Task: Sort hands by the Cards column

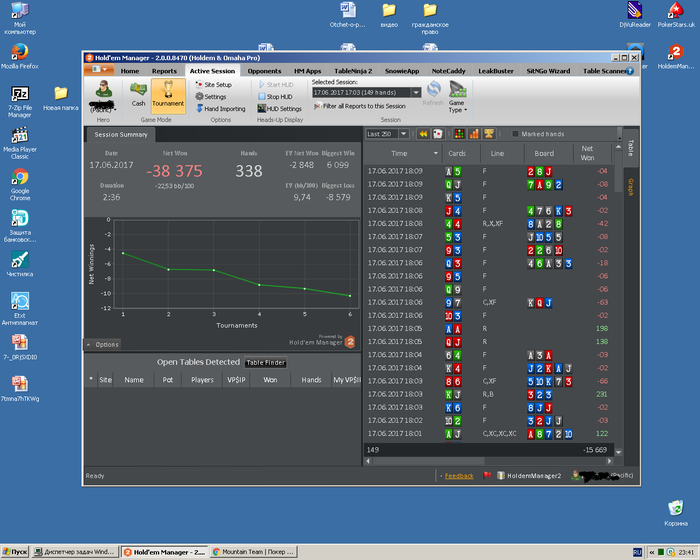Action: (x=457, y=153)
